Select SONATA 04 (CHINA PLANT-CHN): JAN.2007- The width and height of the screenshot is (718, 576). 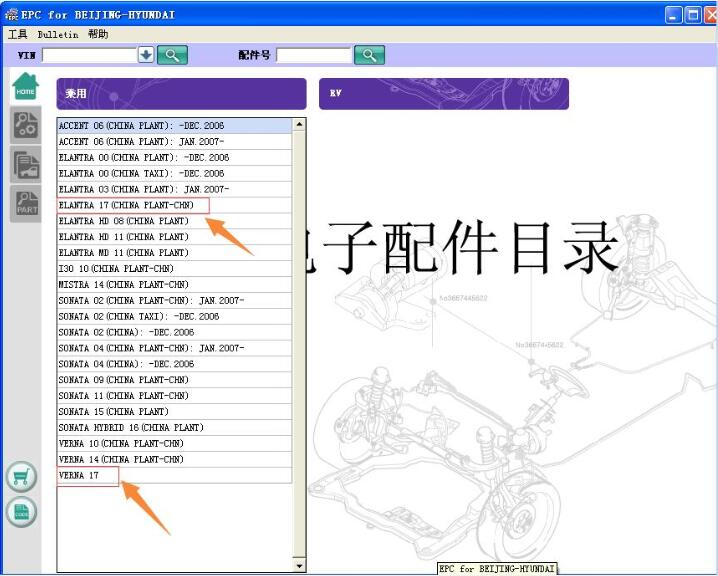(174, 348)
